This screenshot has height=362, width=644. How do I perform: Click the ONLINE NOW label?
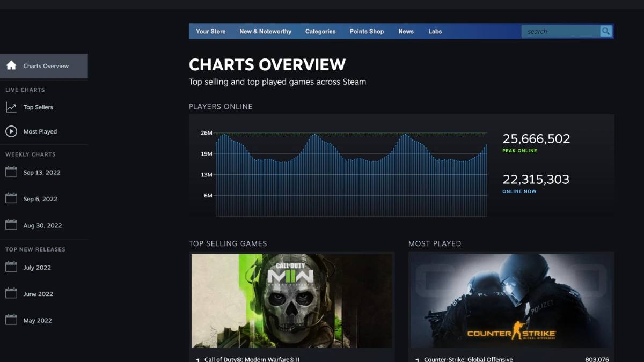[x=519, y=191]
